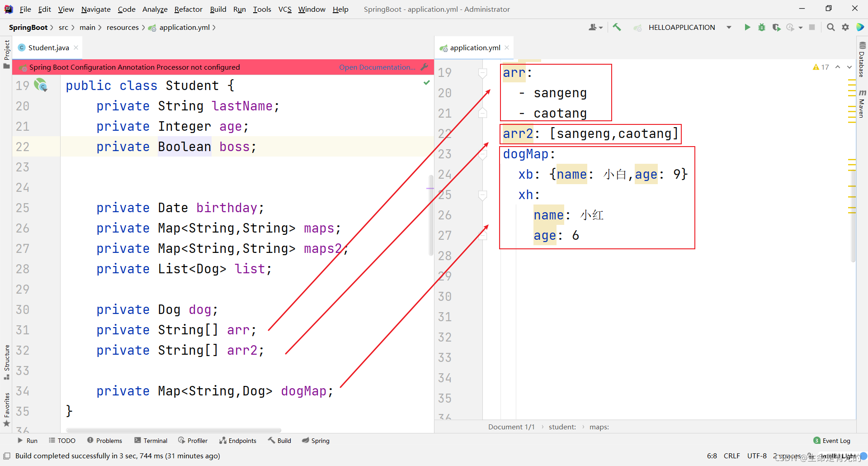Open the Terminal tool window
This screenshot has width=868, height=466.
pos(151,441)
